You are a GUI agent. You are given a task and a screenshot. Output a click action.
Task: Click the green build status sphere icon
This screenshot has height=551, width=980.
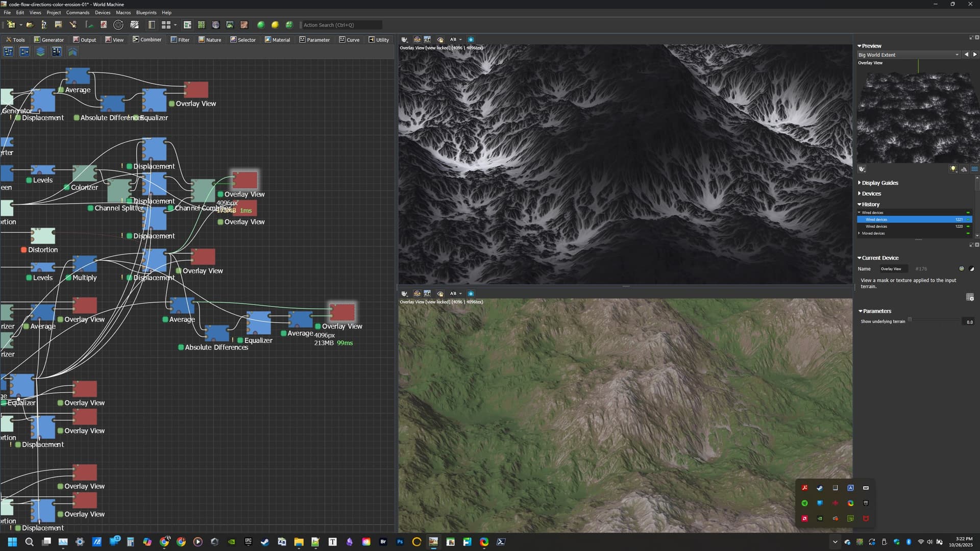pos(261,25)
